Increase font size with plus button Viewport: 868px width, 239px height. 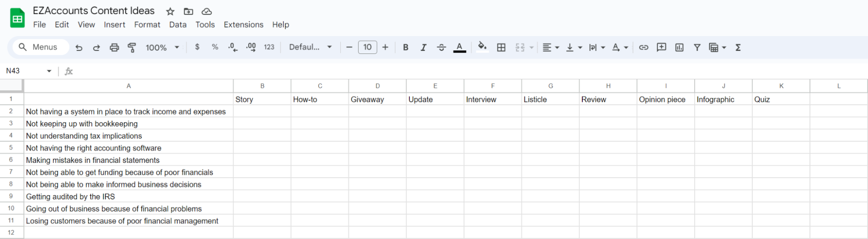(x=385, y=47)
